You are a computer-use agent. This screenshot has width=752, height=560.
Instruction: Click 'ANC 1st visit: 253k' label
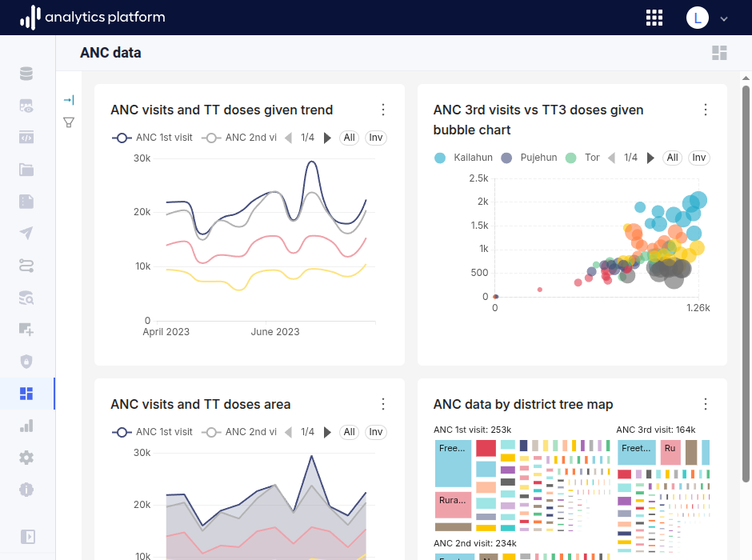click(x=472, y=430)
